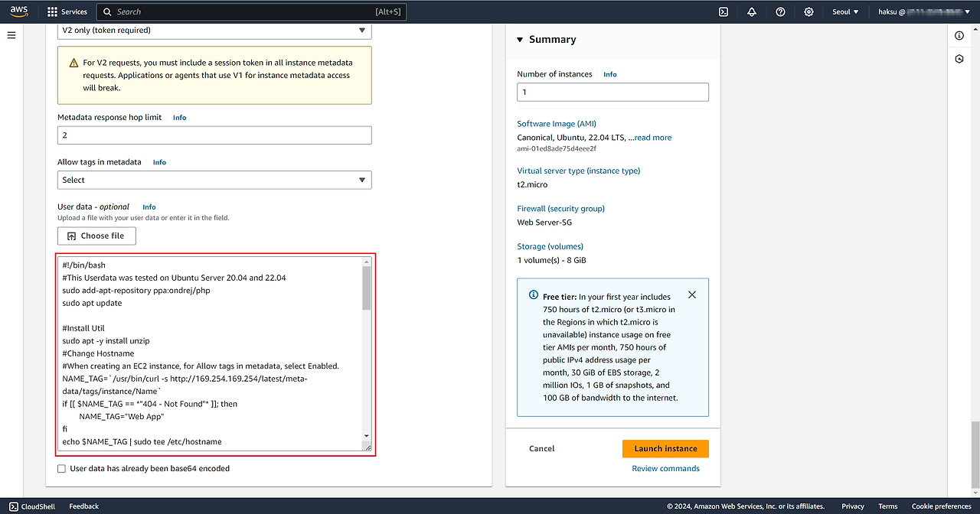Viewport: 980px width, 514px height.
Task: Open CloudShell from the top bar icon
Action: [724, 12]
